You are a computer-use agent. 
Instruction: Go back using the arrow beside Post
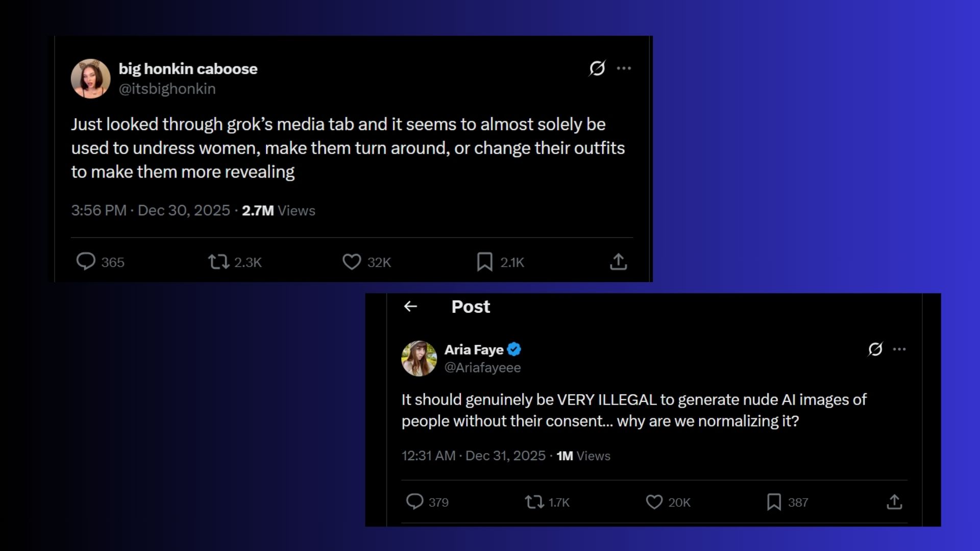point(410,306)
